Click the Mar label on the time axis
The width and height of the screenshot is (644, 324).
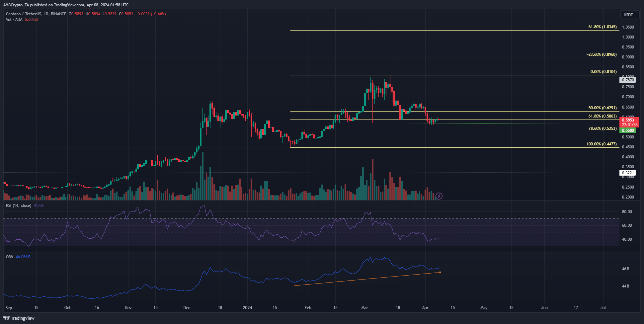364,308
